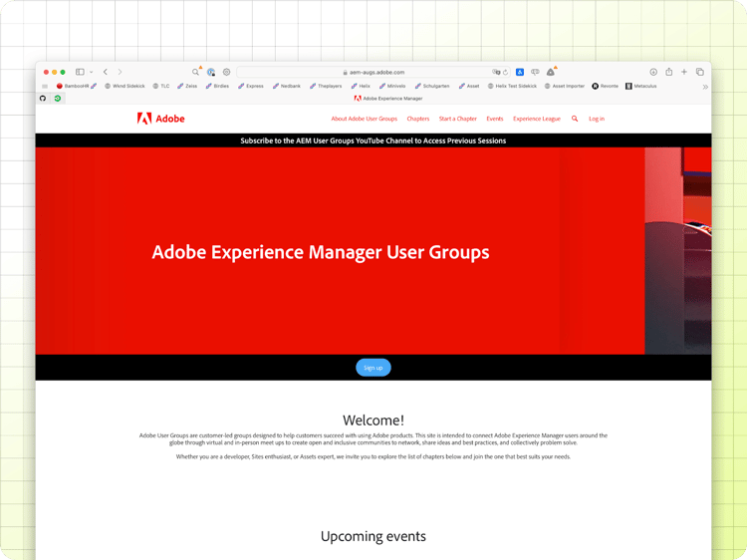747x560 pixels.
Task: Open a new tab with the plus icon
Action: [684, 72]
